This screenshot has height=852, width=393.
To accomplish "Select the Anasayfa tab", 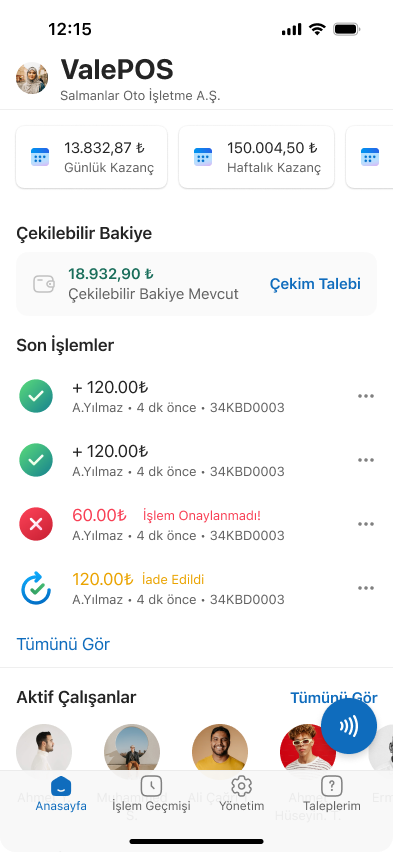I will tap(61, 794).
